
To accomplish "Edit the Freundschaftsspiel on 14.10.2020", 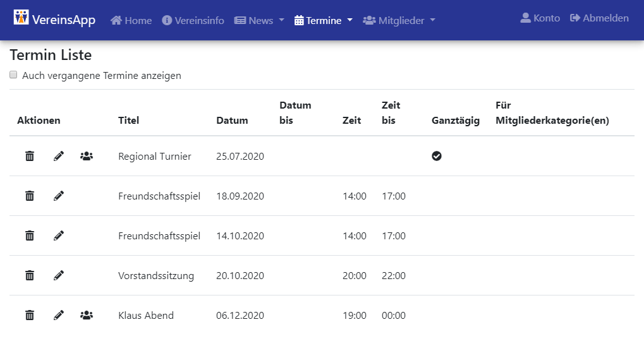I will tap(59, 236).
